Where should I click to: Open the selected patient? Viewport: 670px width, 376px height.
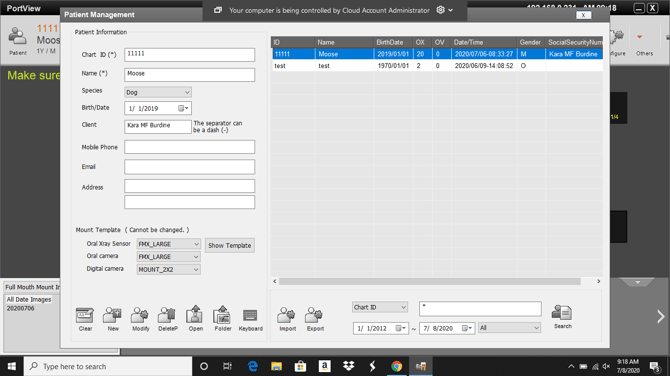(195, 319)
